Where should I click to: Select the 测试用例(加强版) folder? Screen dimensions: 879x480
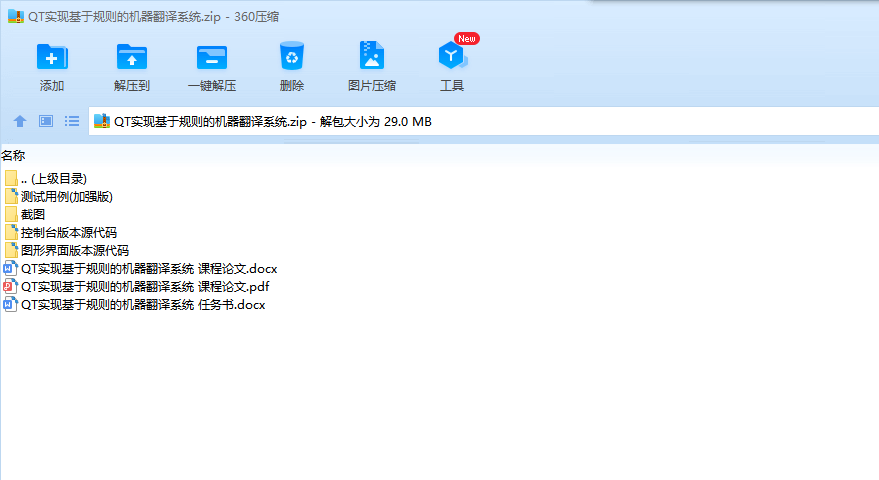point(59,197)
